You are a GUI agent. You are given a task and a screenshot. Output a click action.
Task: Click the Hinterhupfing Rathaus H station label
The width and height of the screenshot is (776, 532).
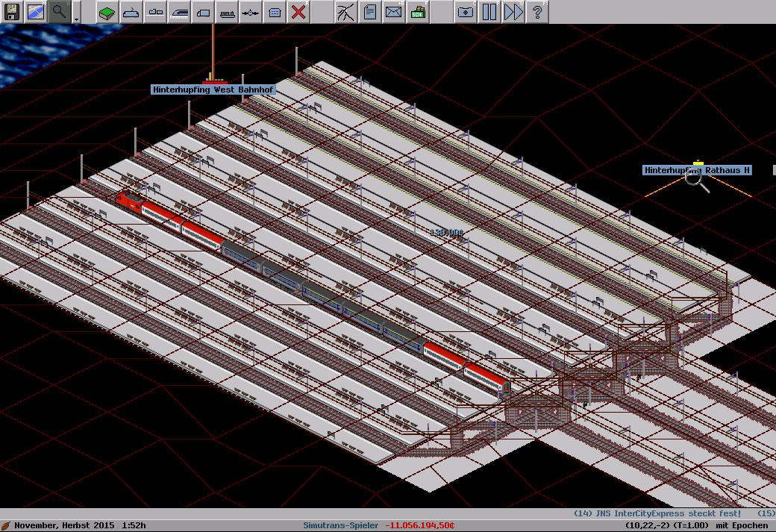coord(697,170)
